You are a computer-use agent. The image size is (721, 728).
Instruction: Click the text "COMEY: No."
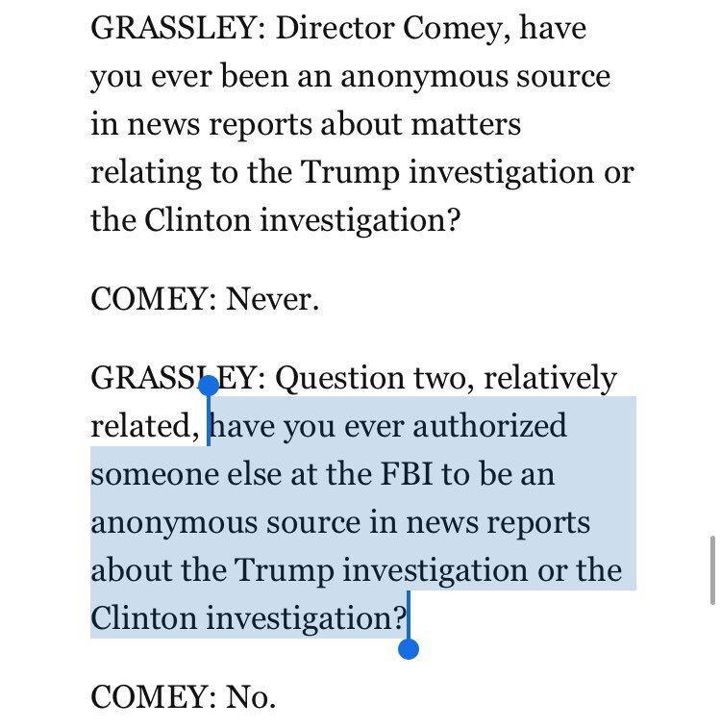[x=184, y=697]
